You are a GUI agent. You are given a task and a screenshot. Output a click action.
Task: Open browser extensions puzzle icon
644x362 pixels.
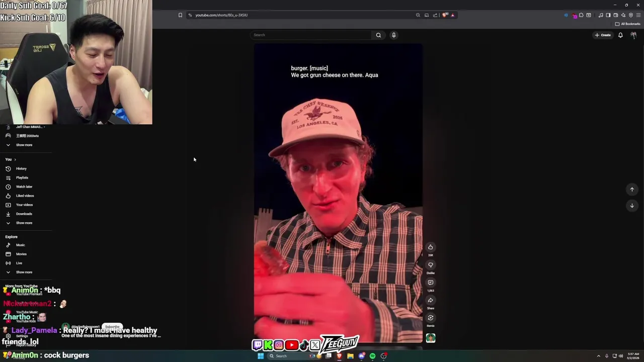click(581, 15)
